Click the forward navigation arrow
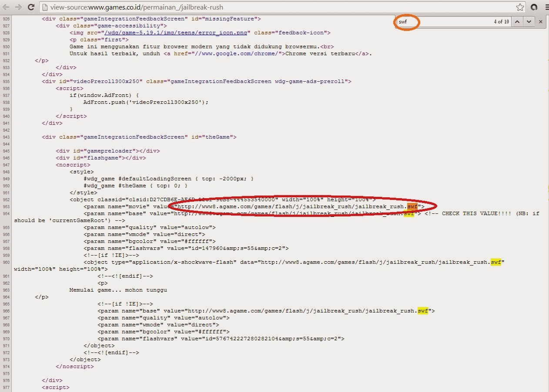Screen dimensions: 549x392 (19, 7)
